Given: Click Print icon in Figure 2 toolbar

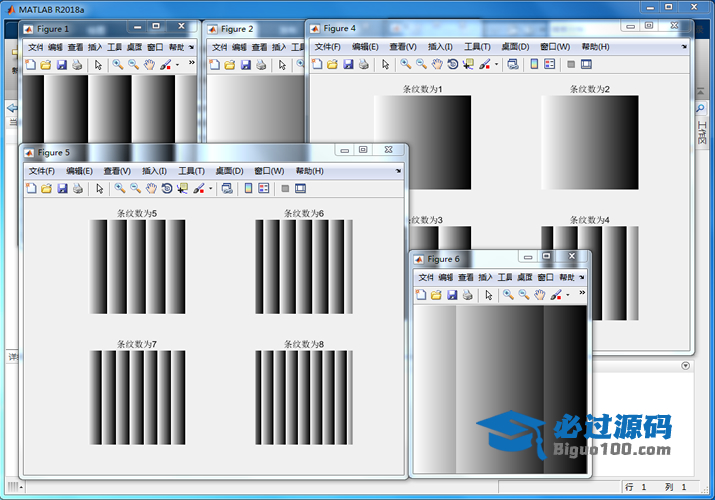Looking at the screenshot, I should pos(261,65).
